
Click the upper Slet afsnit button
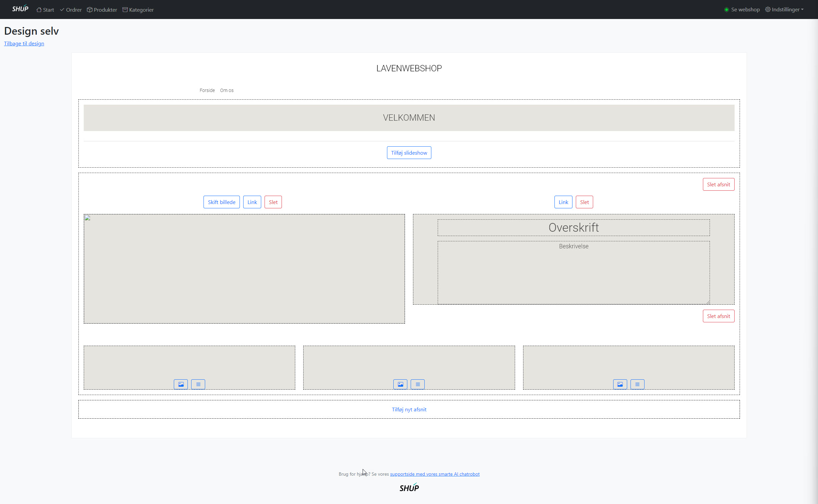point(718,184)
